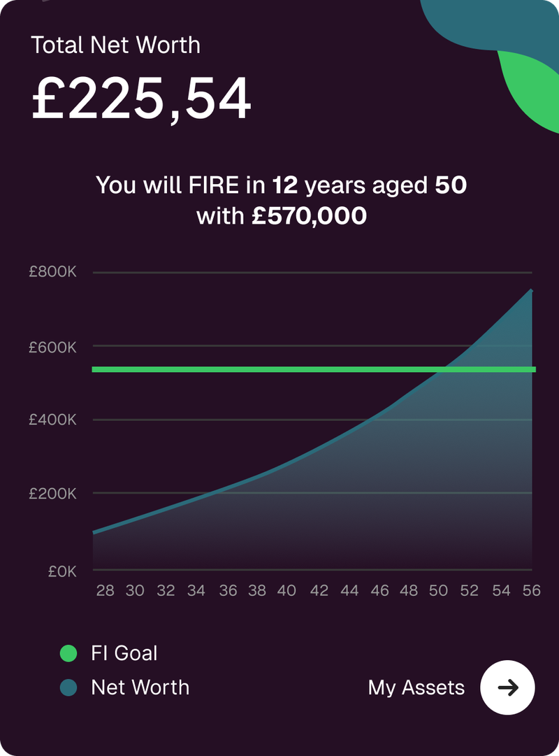
Task: Click the Total Net Worth amount
Action: (x=141, y=98)
